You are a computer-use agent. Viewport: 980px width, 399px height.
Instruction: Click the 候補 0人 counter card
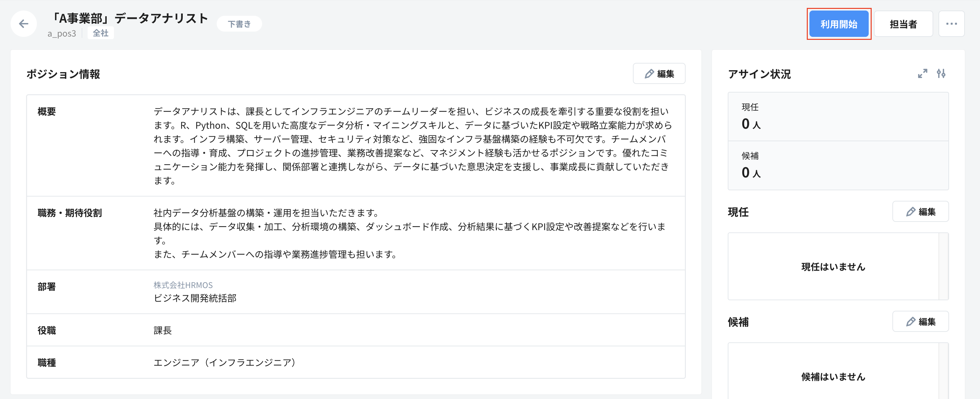838,166
